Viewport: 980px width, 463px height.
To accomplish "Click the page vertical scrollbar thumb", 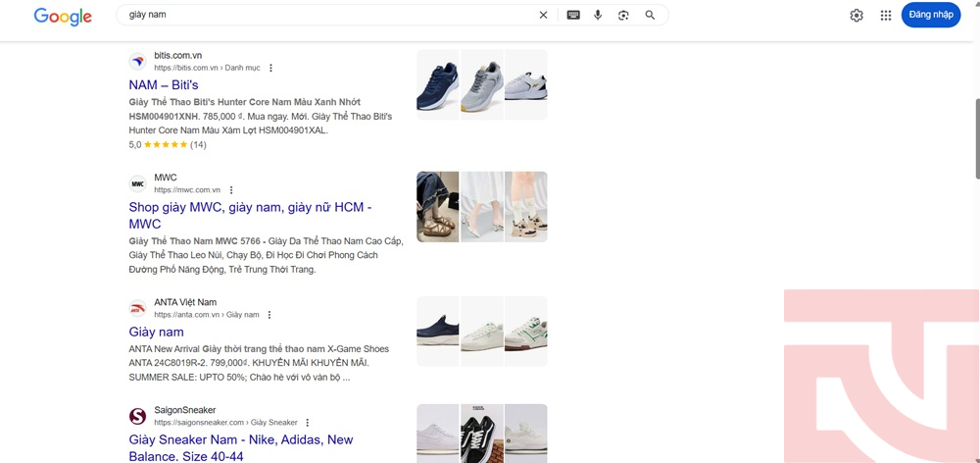I will (x=977, y=139).
